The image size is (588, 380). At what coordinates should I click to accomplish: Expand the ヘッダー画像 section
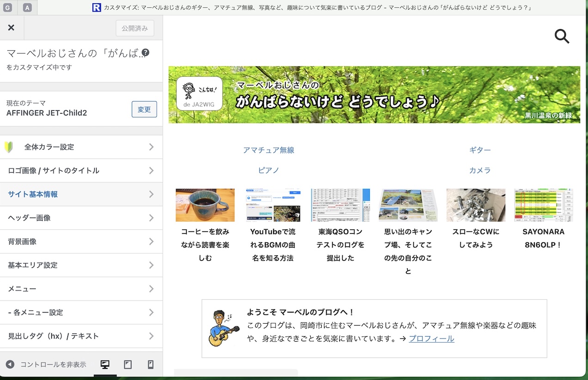[x=81, y=218]
